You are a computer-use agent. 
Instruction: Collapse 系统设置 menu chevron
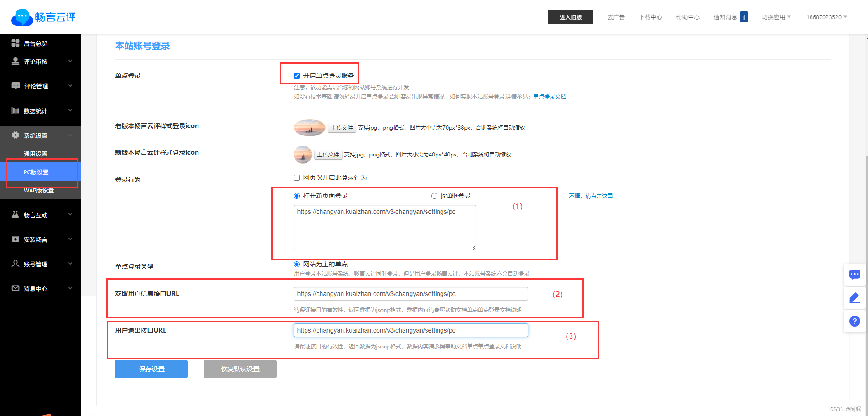tap(70, 135)
